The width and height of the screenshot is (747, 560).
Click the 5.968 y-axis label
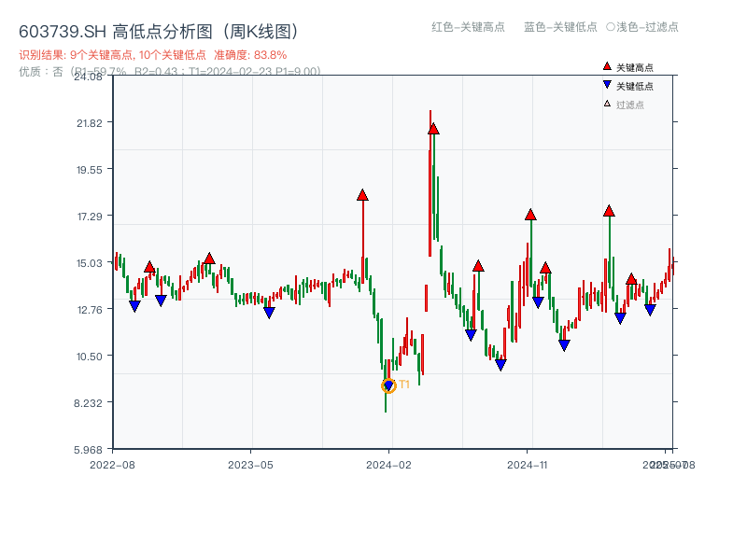88,450
